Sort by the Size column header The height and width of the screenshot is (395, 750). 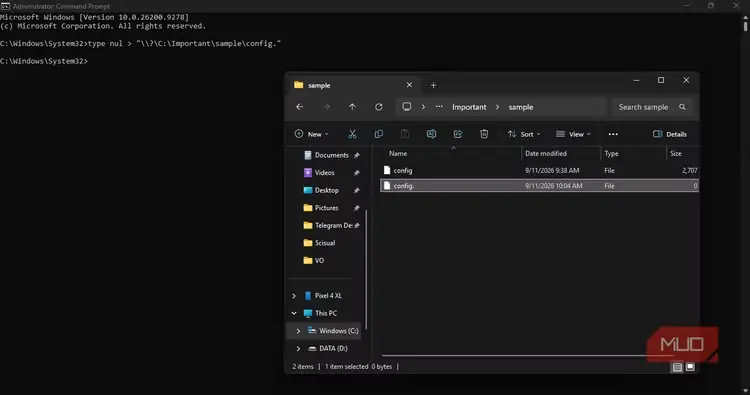(x=676, y=154)
